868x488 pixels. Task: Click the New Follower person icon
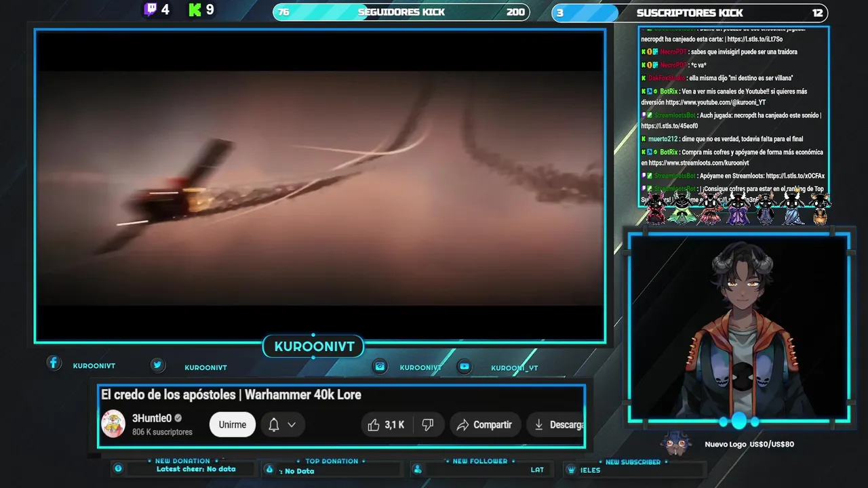[x=418, y=469]
